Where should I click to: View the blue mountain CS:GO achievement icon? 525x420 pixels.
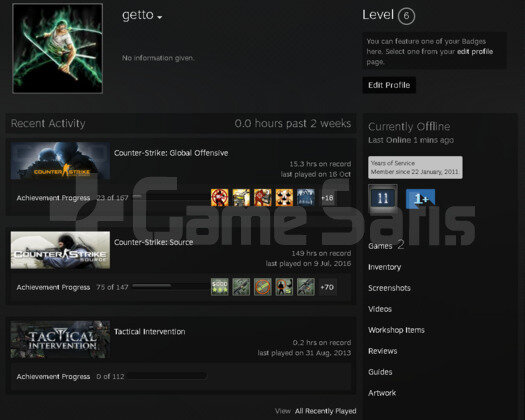point(306,197)
